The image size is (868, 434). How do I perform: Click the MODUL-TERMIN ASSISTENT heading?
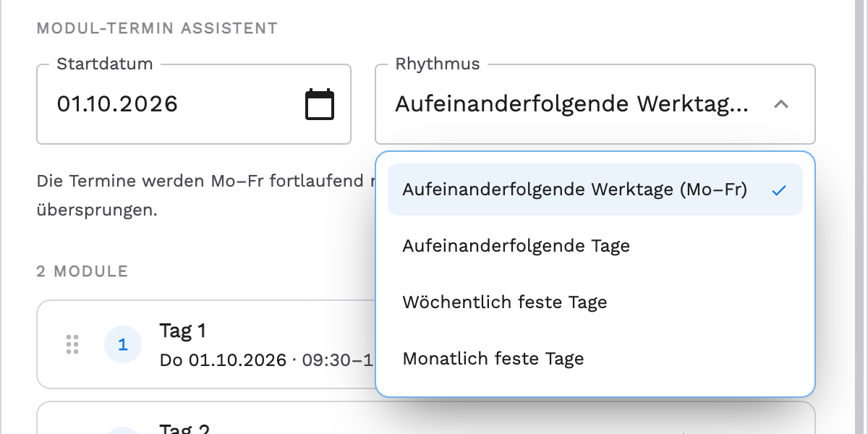157,29
